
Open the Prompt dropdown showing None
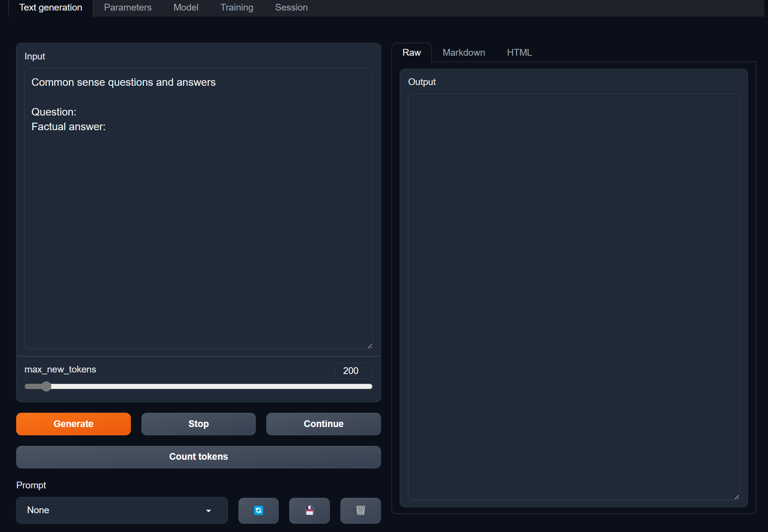pyautogui.click(x=113, y=510)
